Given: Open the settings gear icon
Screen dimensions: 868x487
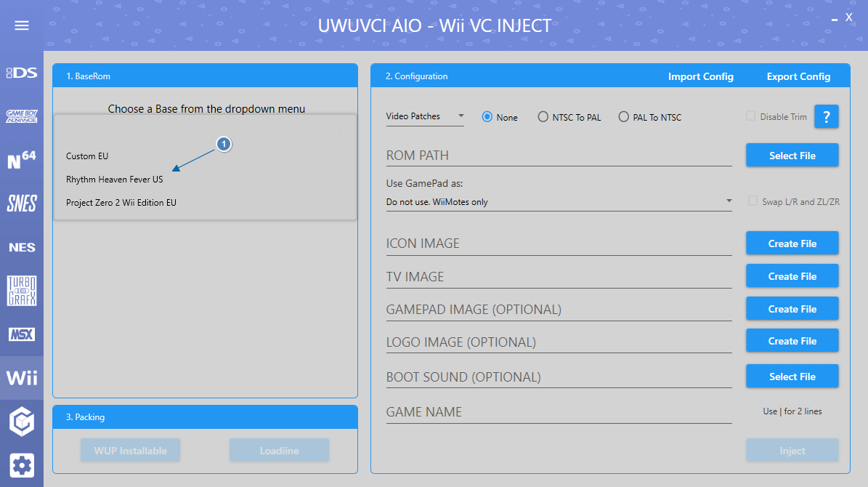Looking at the screenshot, I should coord(22,465).
